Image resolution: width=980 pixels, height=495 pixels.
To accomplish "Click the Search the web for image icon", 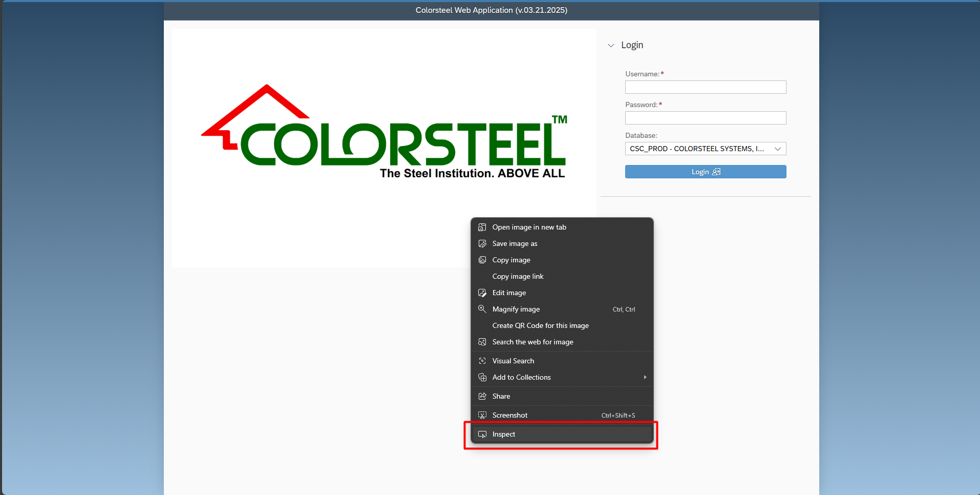I will (482, 342).
